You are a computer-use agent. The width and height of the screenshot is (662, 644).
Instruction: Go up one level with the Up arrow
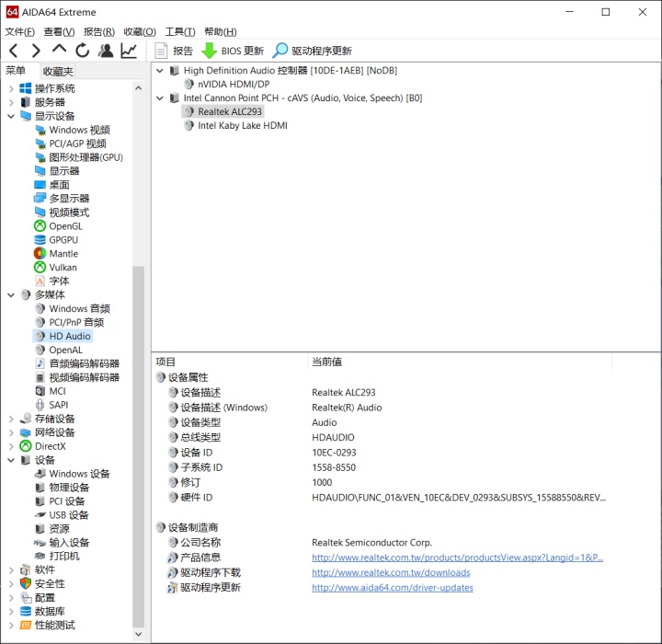tap(59, 50)
